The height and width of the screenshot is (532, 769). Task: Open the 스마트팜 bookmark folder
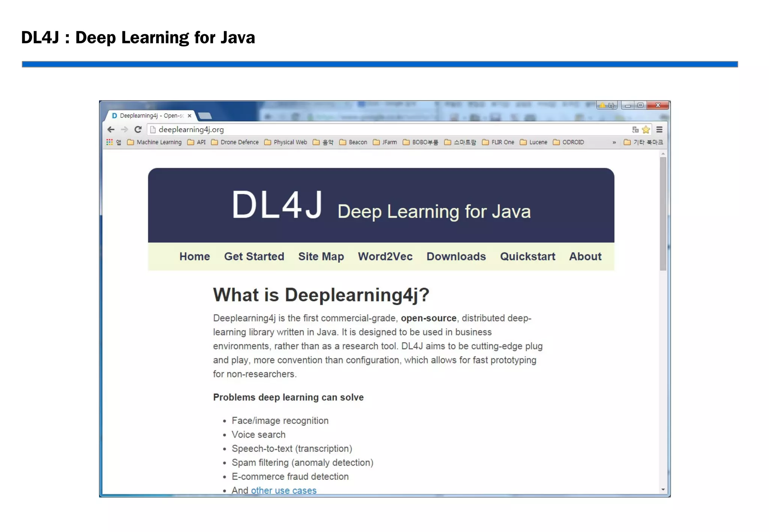coord(460,142)
